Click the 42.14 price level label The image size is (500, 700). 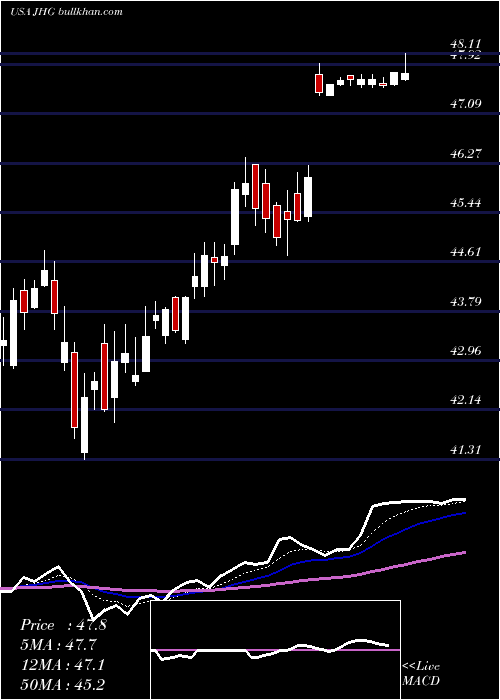[x=466, y=400]
